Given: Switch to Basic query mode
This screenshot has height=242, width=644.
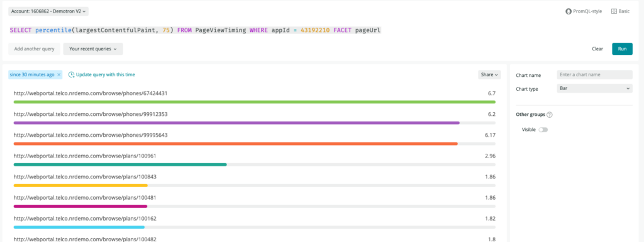Looking at the screenshot, I should (621, 11).
